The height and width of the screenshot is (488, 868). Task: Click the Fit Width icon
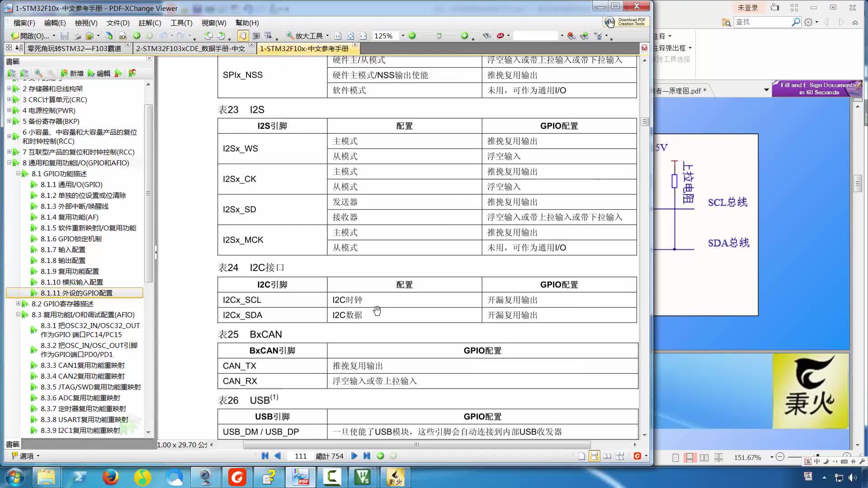tap(363, 36)
